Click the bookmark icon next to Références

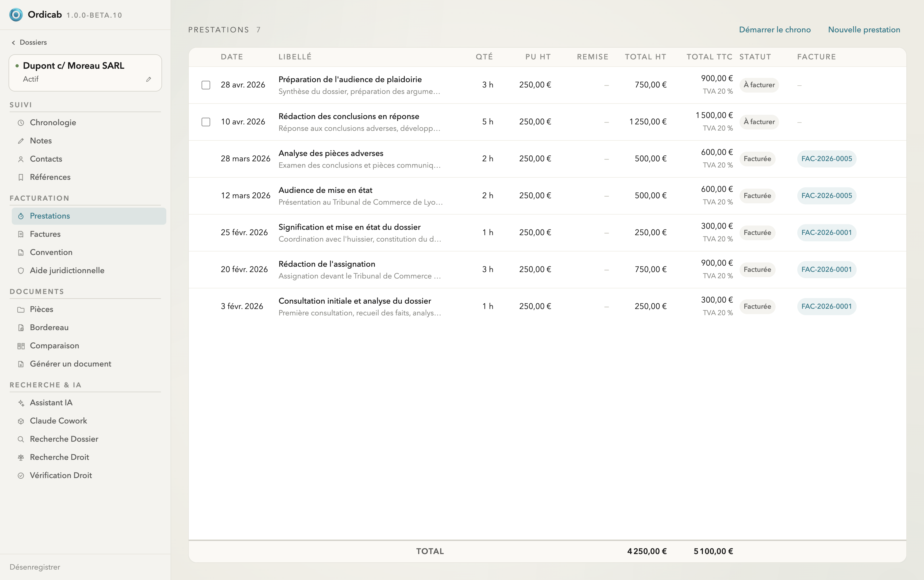coord(21,177)
